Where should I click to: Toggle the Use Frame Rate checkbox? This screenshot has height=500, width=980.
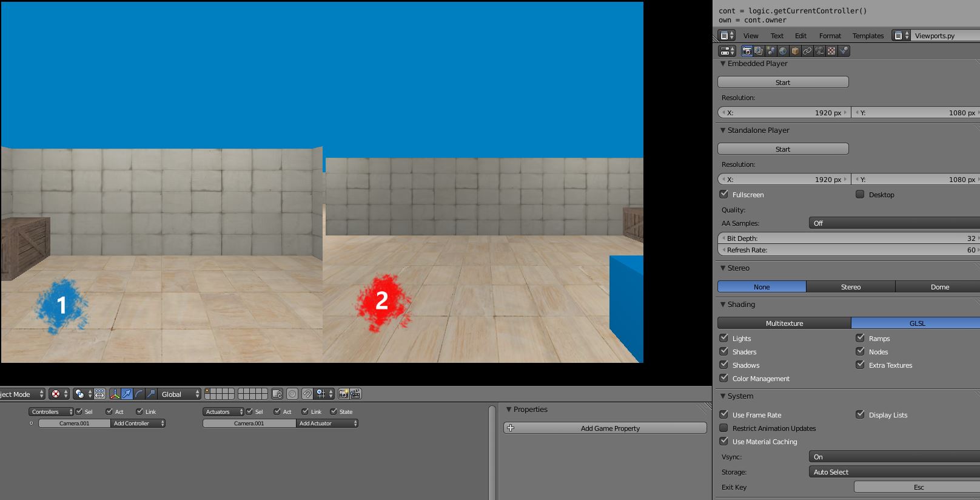723,414
